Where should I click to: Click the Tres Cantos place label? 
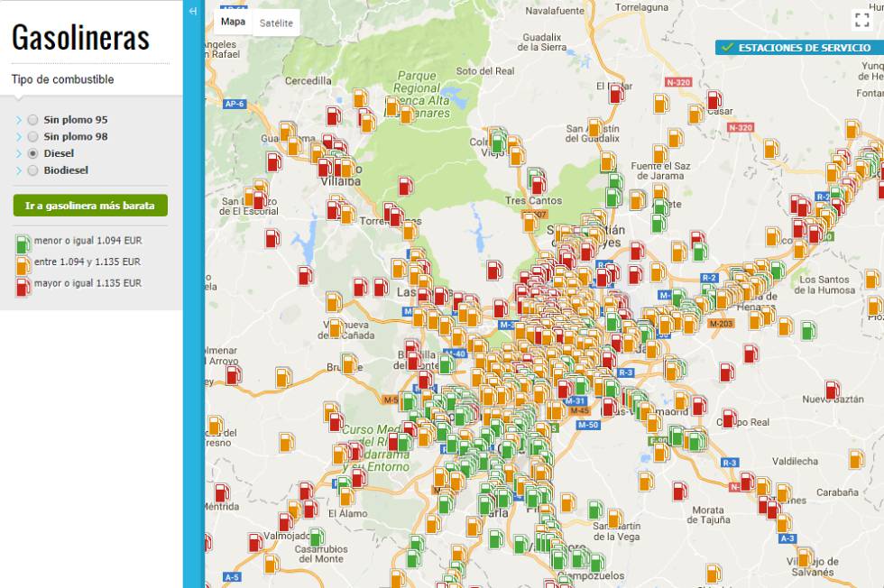[533, 201]
